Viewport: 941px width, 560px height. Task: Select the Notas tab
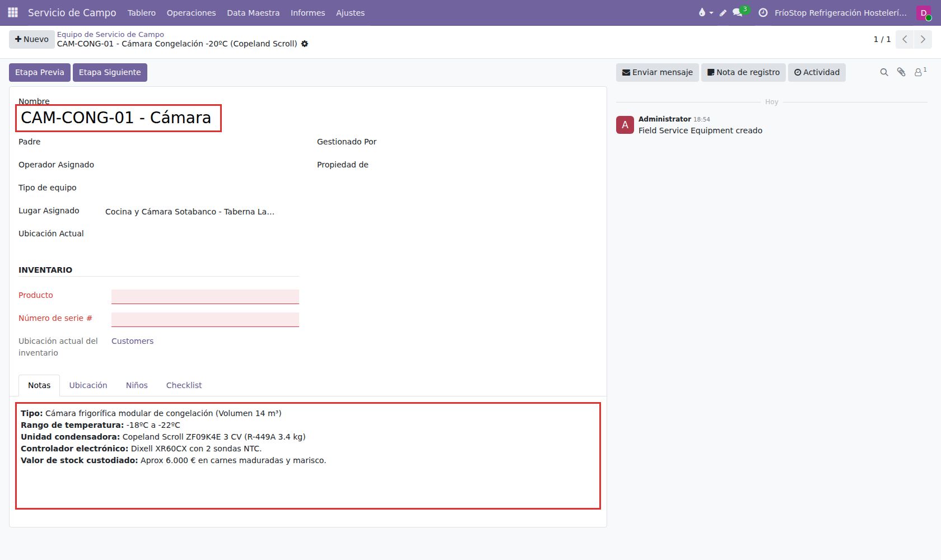click(39, 385)
